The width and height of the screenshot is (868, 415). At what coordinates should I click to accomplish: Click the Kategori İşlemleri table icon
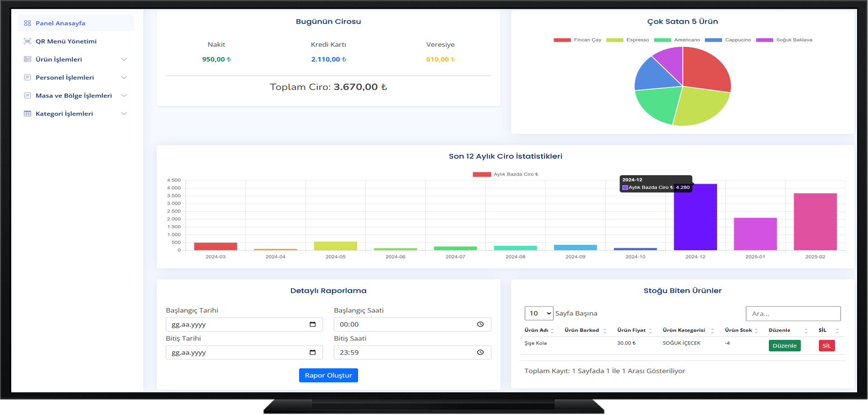[27, 114]
